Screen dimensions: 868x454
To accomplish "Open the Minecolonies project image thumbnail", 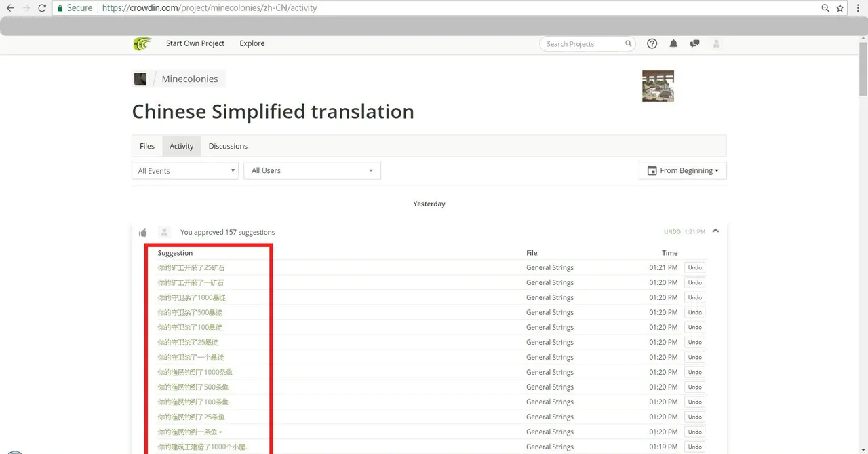I will 658,86.
